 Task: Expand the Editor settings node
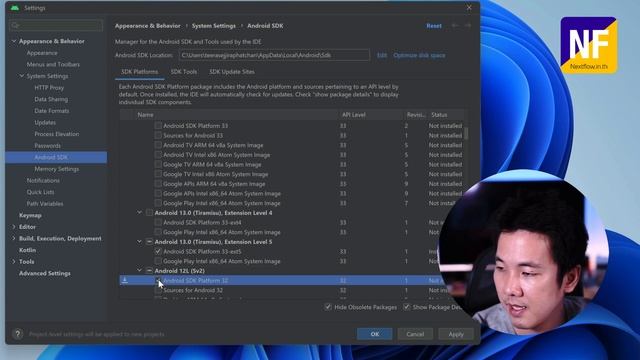coord(14,227)
